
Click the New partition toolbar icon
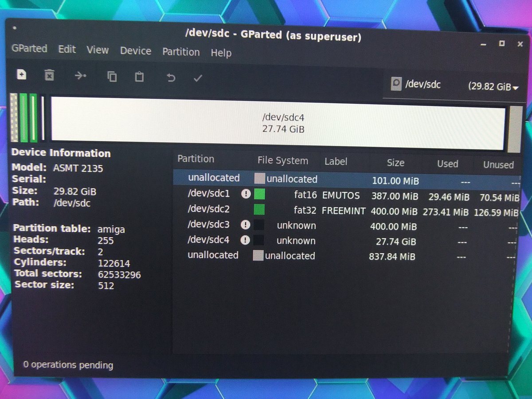[22, 74]
